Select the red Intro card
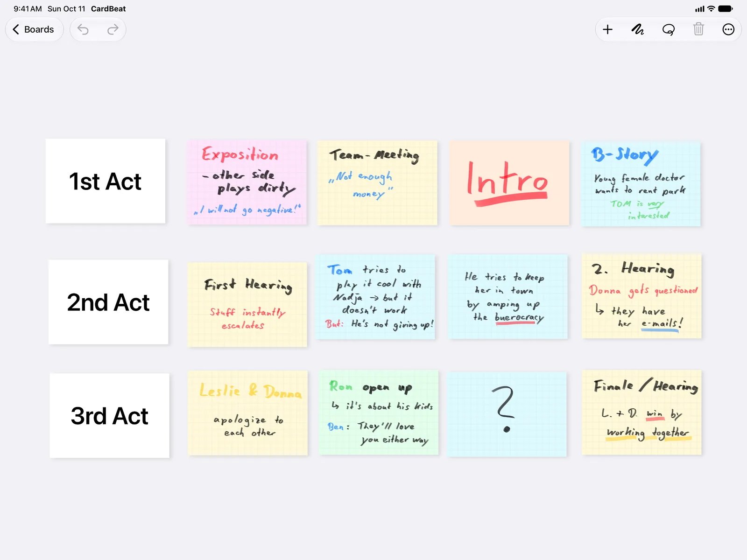The image size is (747, 560). (509, 183)
